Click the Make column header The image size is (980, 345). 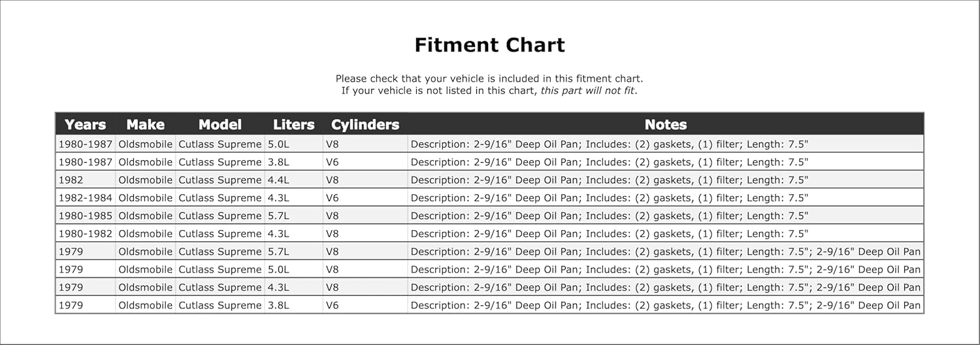pos(145,124)
